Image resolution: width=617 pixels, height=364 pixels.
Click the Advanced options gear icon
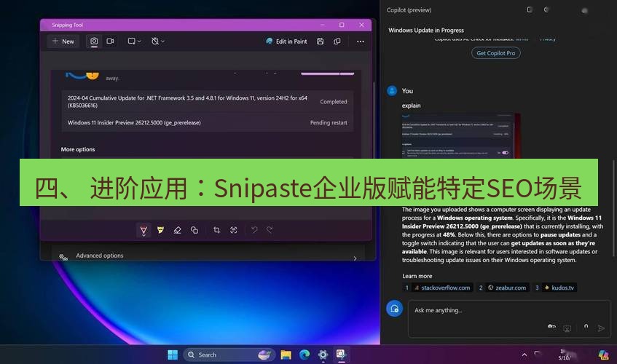63,257
